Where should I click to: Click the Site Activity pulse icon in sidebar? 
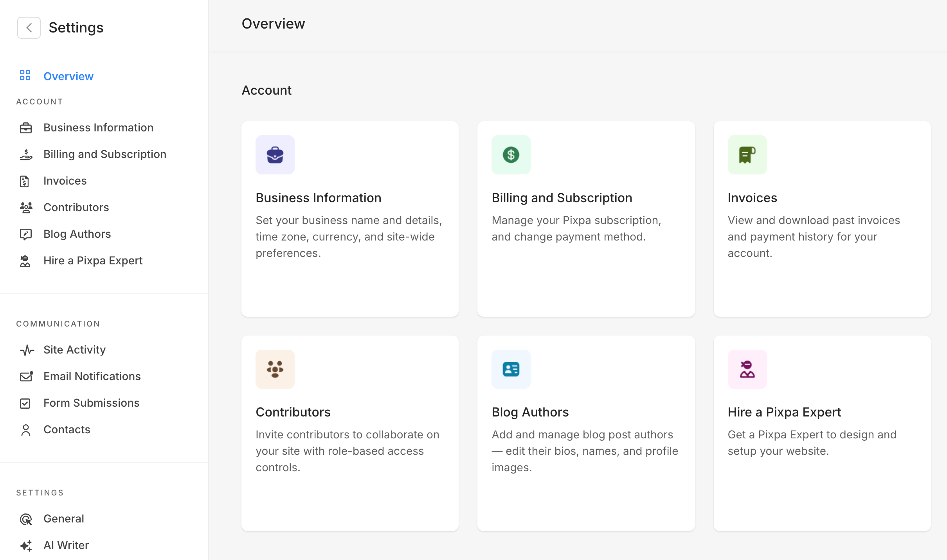[27, 350]
